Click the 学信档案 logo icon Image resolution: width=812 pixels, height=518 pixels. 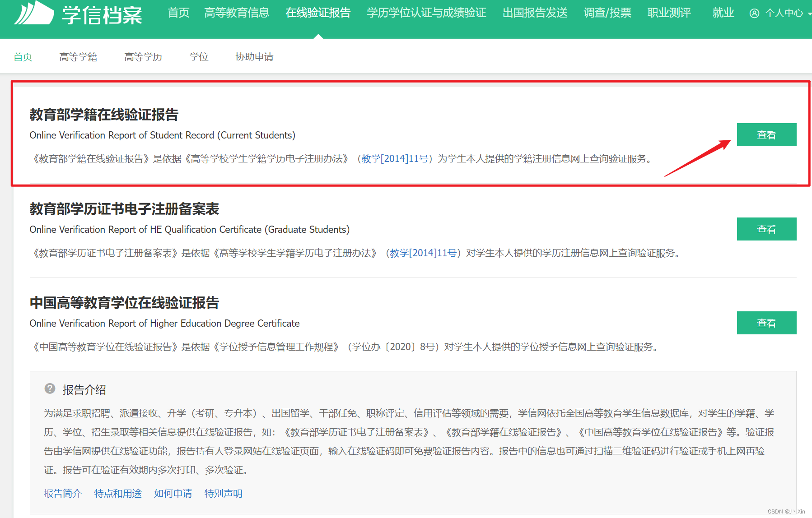point(34,13)
